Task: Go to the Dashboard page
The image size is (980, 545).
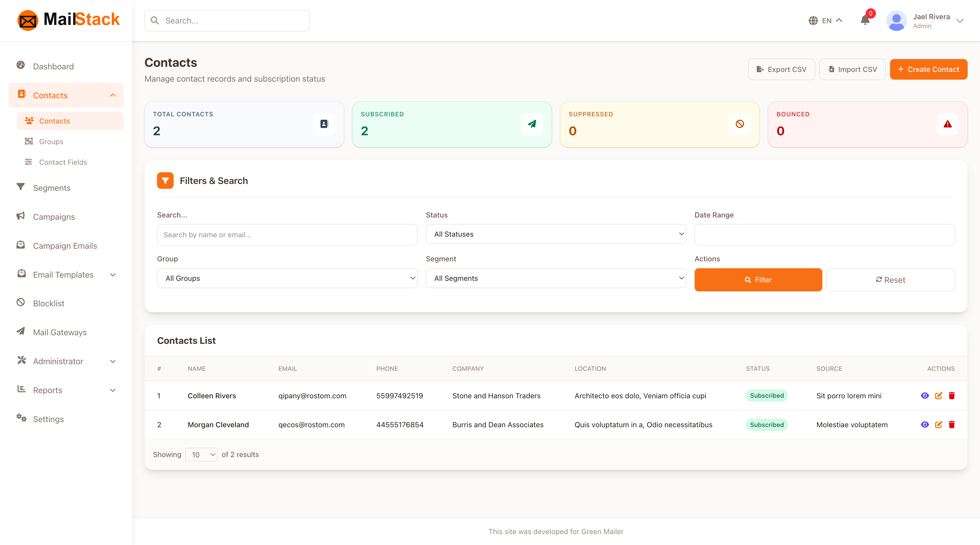Action: (66, 66)
